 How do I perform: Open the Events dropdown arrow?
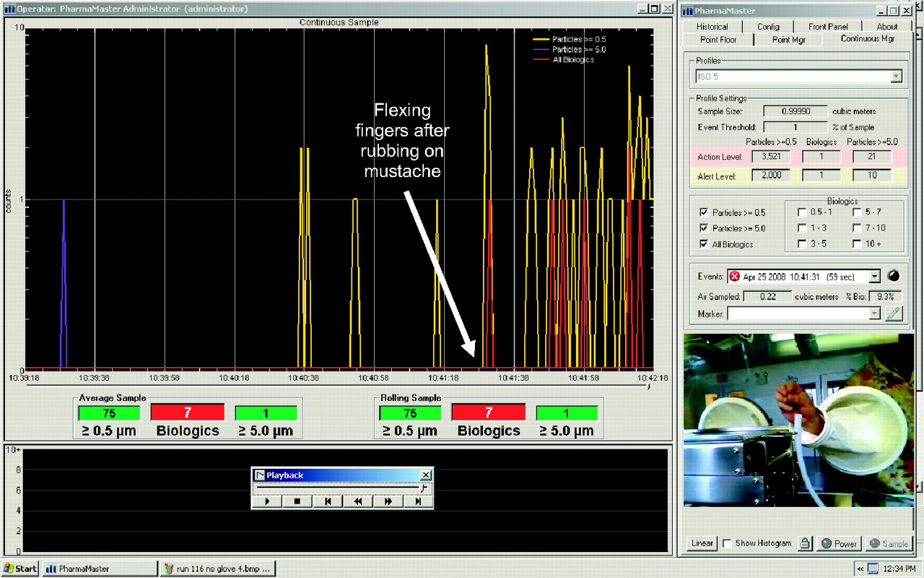[x=875, y=276]
